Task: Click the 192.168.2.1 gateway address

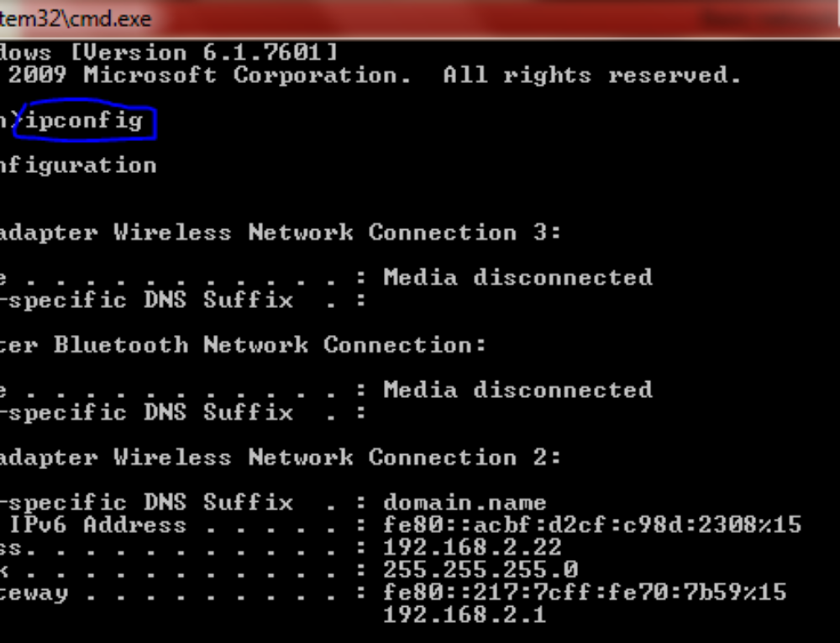Action: coord(465,615)
